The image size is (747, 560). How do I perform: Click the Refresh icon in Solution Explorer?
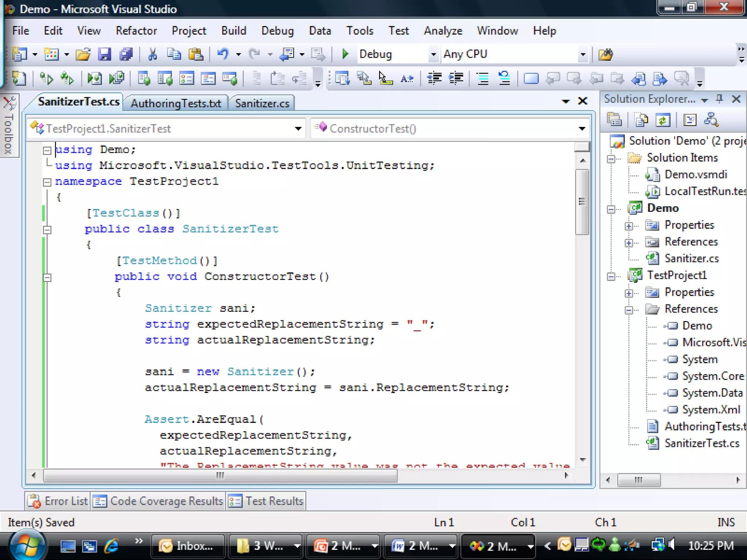click(x=663, y=120)
